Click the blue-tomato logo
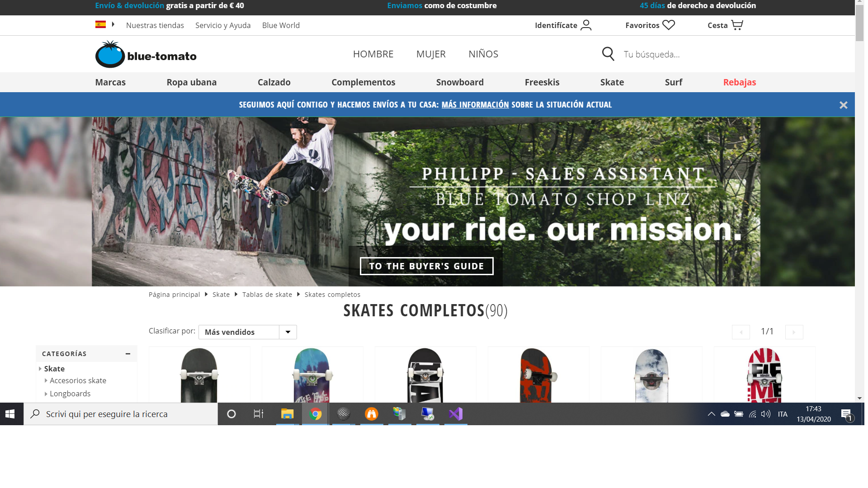 point(146,54)
